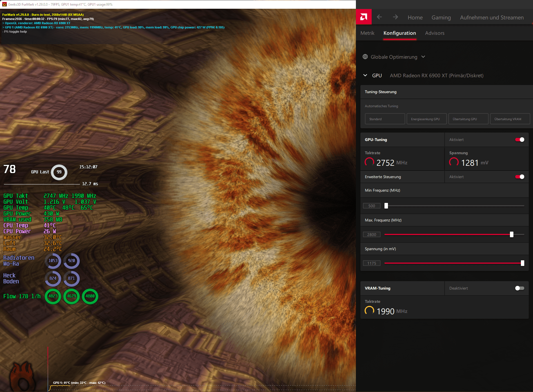The width and height of the screenshot is (533, 392).
Task: Select the Konfiguration tab
Action: pyautogui.click(x=400, y=33)
